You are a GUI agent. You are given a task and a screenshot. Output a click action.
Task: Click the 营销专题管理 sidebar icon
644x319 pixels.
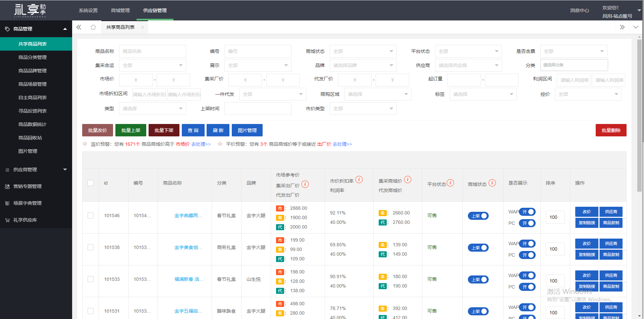point(7,187)
